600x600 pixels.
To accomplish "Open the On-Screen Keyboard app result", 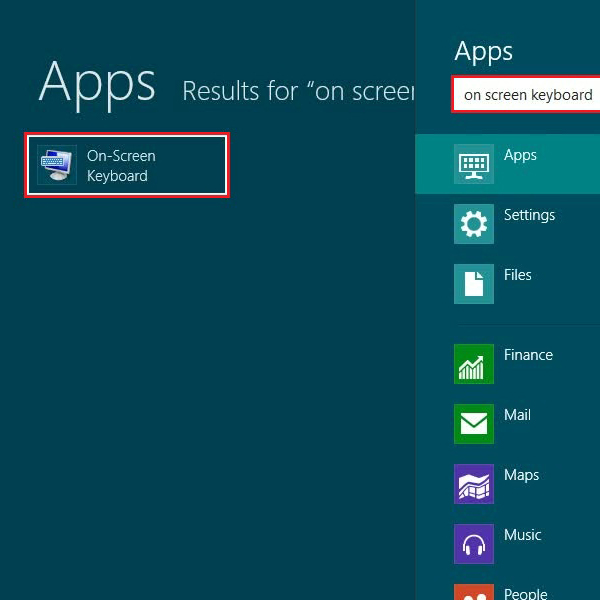I will pos(127,165).
